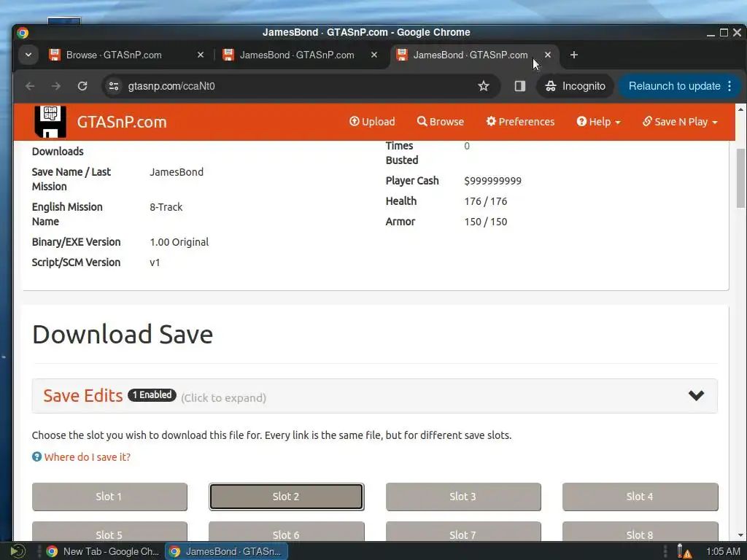Download the save for Slot 3
747x560 pixels.
463,497
